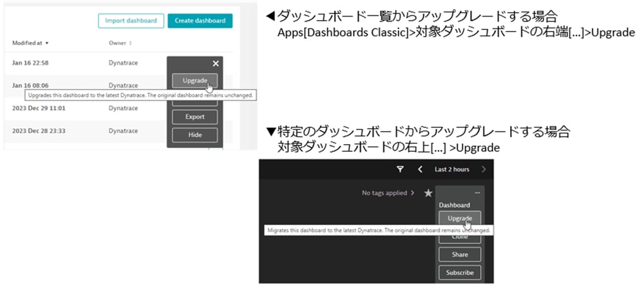
Task: Sort by Modified at column
Action: (x=30, y=43)
